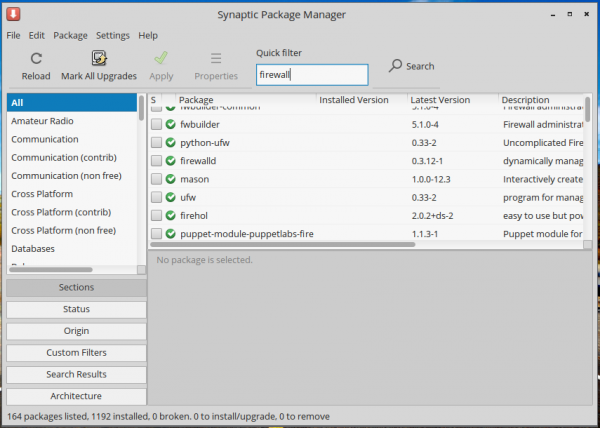Open the Properties toolbar icon
This screenshot has width=600, height=428.
point(216,59)
